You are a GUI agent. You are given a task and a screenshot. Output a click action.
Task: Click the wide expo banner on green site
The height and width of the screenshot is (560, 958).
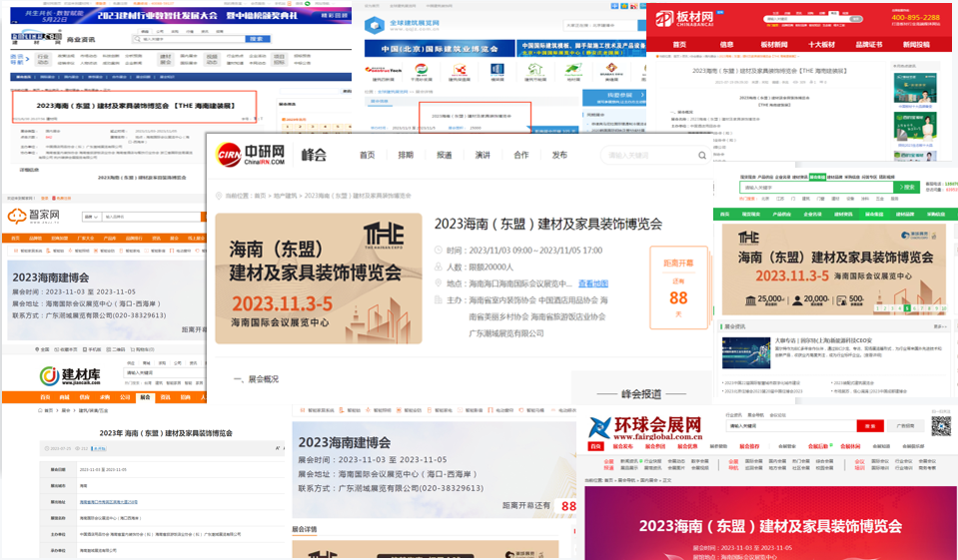point(834,270)
